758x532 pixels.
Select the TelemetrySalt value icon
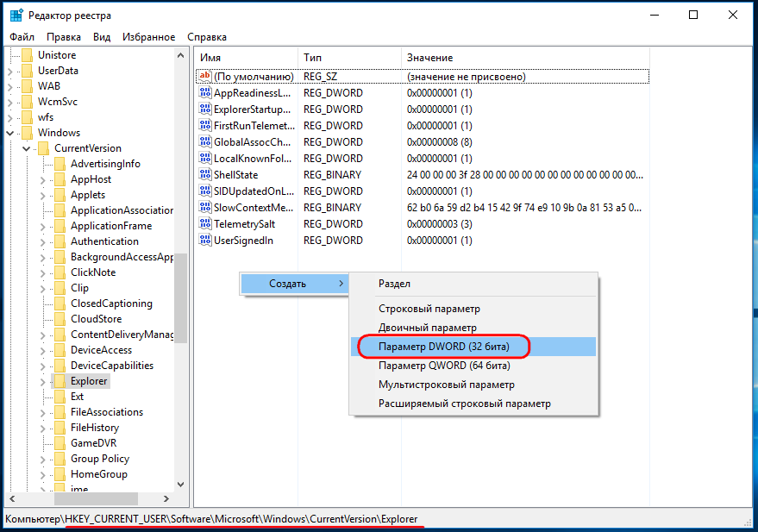point(205,224)
